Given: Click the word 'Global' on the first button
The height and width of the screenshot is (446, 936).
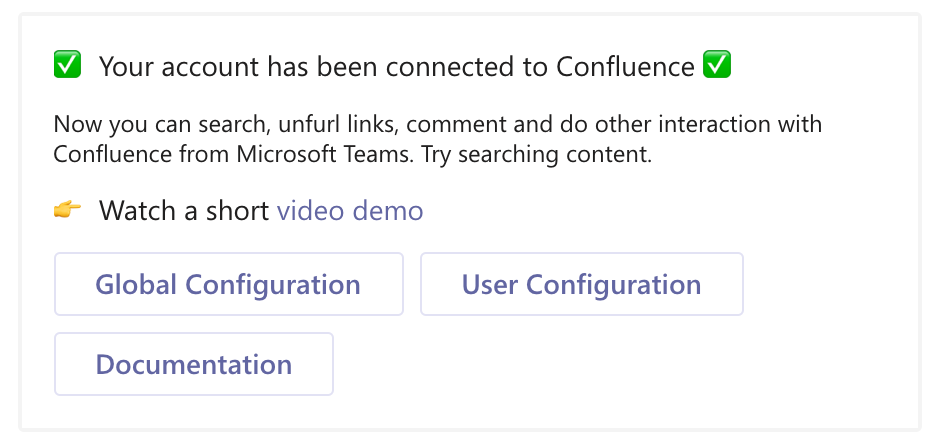Looking at the screenshot, I should pos(137,285).
